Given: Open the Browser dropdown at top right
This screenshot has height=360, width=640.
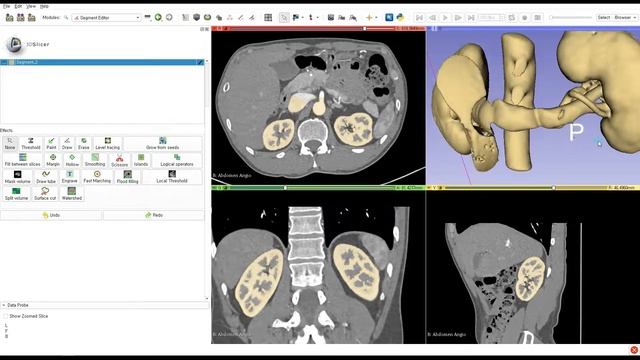Looking at the screenshot, I should click(625, 18).
